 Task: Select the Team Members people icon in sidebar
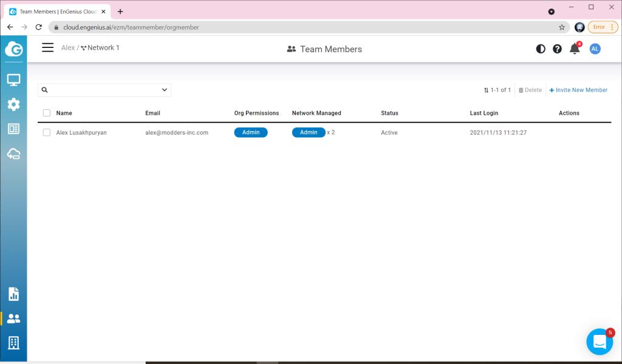(13, 318)
